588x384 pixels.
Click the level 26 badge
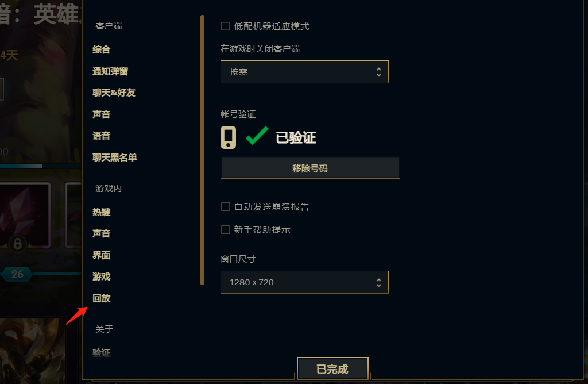pyautogui.click(x=17, y=274)
